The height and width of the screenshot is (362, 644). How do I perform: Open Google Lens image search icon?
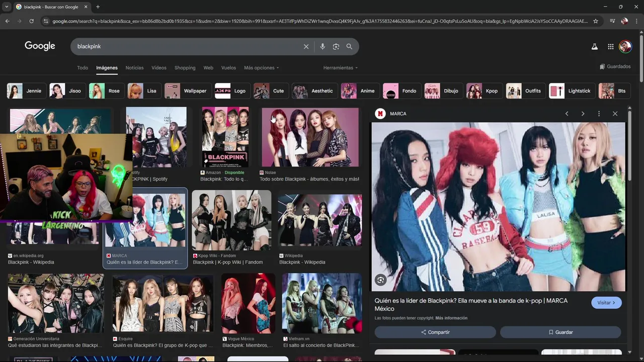pyautogui.click(x=336, y=46)
